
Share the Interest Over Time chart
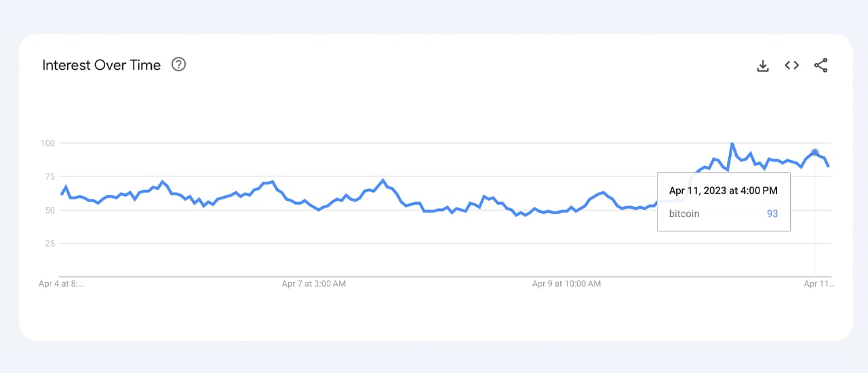[x=821, y=65]
